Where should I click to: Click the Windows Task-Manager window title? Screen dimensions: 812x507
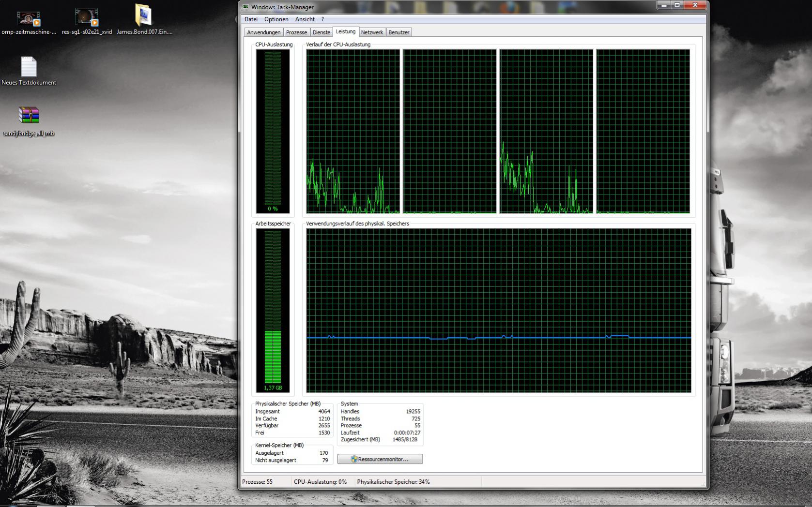tap(282, 7)
